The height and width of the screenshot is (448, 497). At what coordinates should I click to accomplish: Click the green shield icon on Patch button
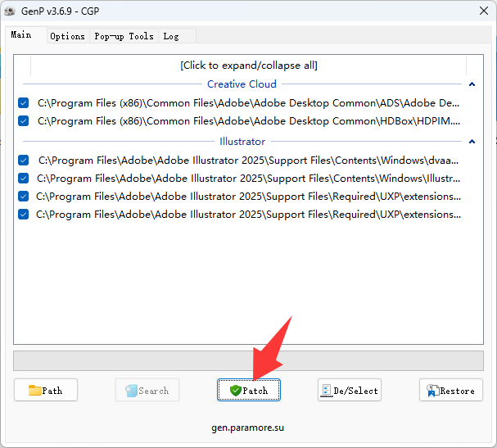pyautogui.click(x=236, y=391)
